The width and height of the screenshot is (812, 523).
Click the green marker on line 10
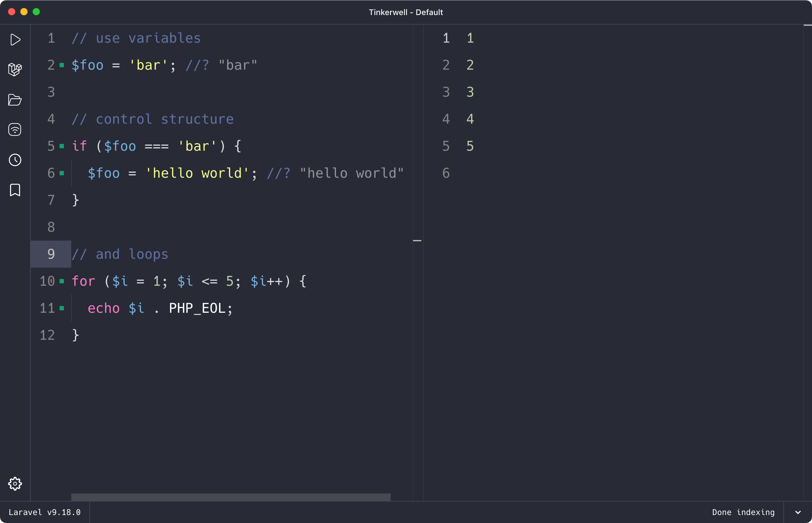[62, 281]
